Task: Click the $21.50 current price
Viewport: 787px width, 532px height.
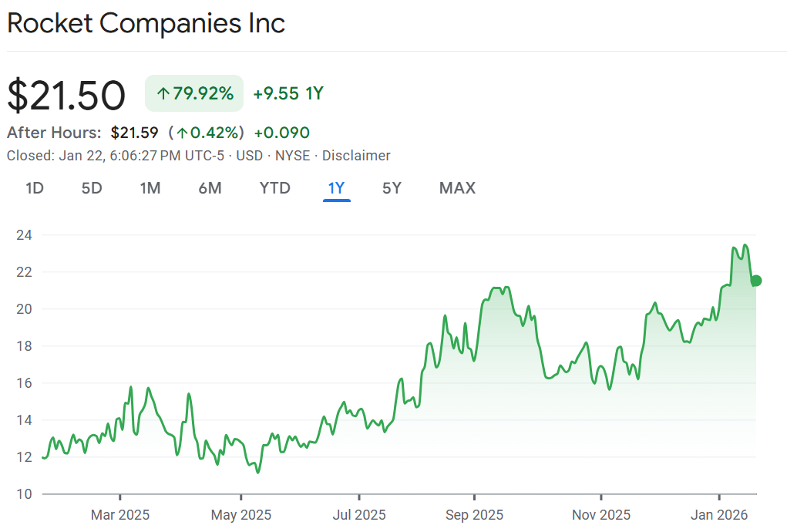Action: (66, 96)
